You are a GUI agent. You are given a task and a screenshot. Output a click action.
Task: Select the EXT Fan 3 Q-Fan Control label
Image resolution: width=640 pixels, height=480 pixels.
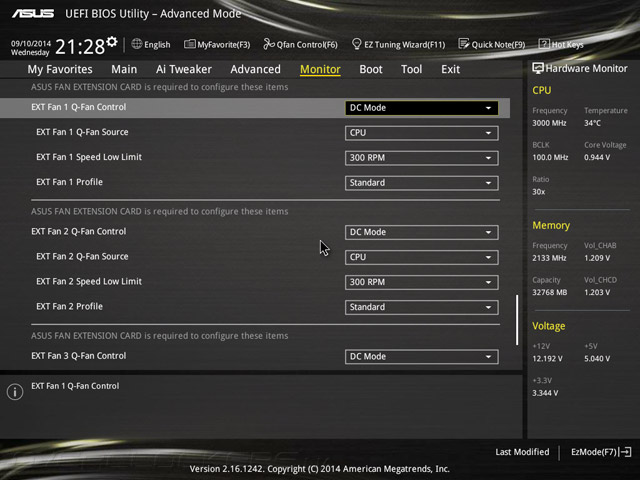click(x=79, y=356)
